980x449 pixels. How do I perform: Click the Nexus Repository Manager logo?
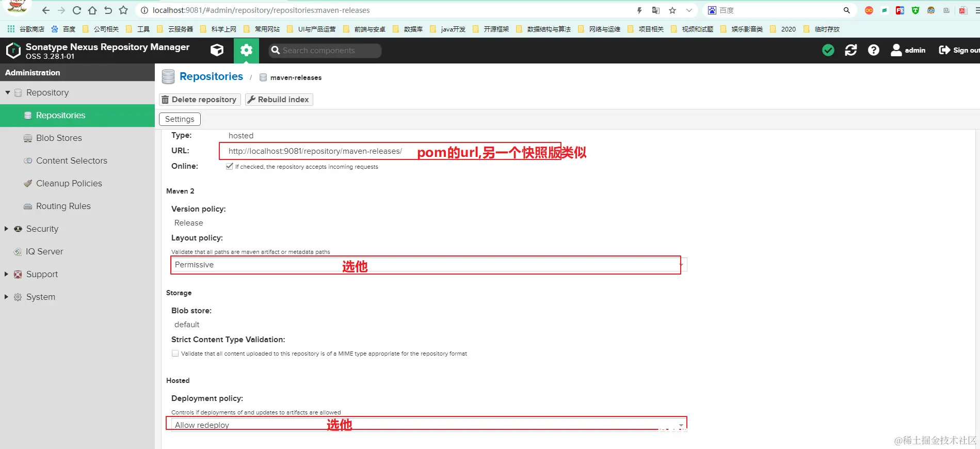[x=13, y=51]
